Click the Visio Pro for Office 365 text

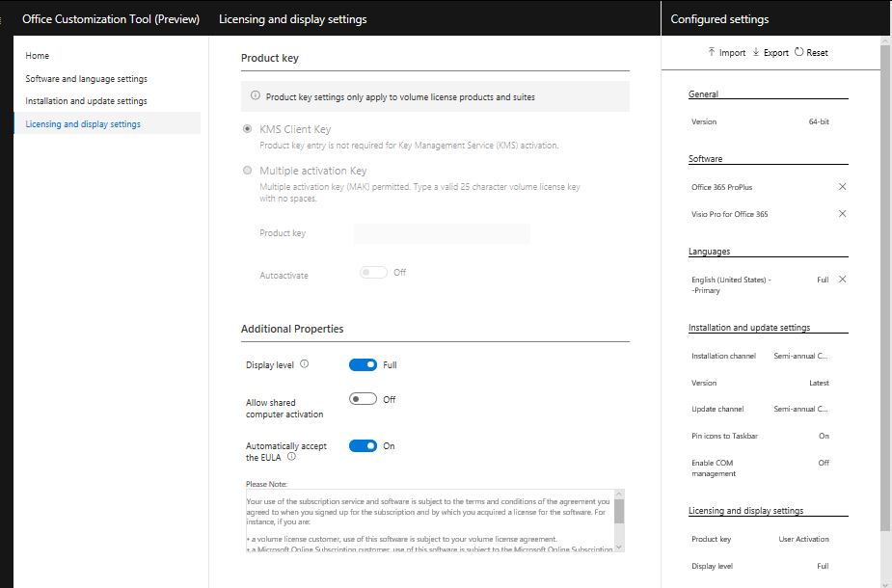click(730, 214)
